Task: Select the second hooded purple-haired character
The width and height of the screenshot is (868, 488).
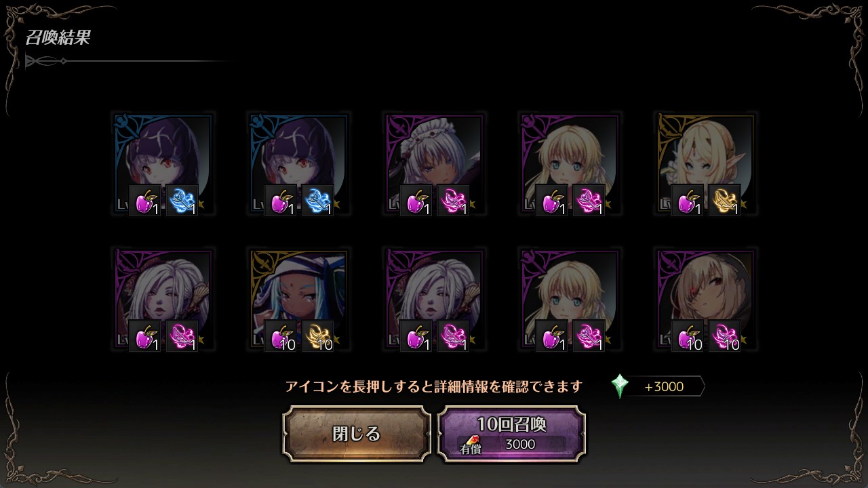Action: (299, 164)
